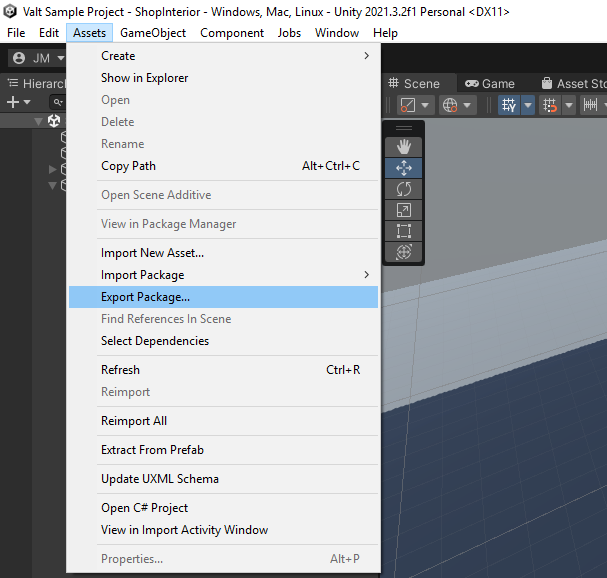Choose Select Dependencies
The image size is (607, 578).
tap(223, 341)
